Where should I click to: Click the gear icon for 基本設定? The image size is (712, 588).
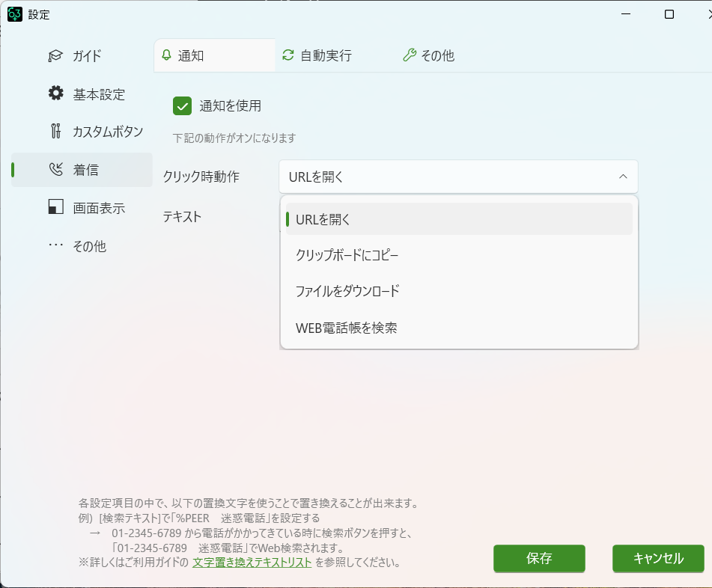[55, 94]
